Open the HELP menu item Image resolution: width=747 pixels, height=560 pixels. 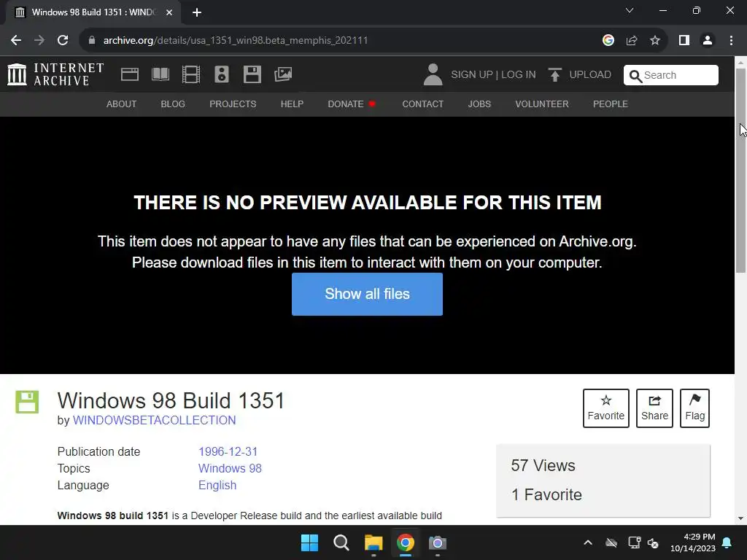pyautogui.click(x=292, y=104)
